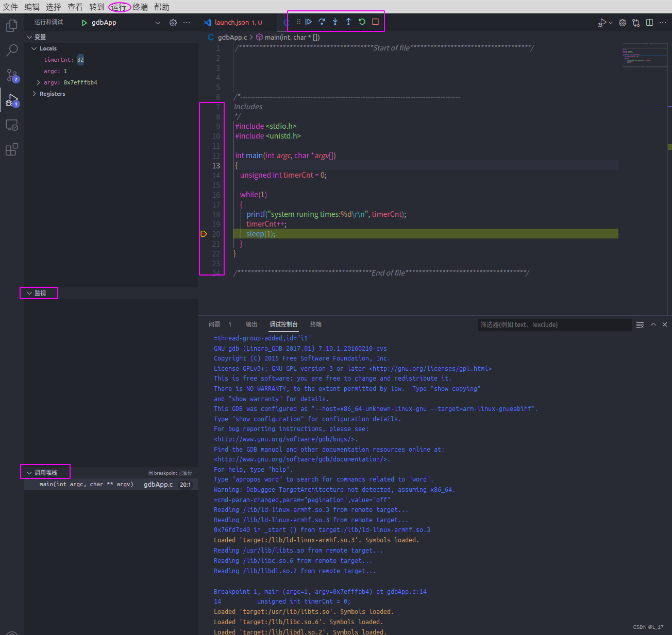Open the Extensions view
The width and height of the screenshot is (672, 635).
(x=11, y=150)
